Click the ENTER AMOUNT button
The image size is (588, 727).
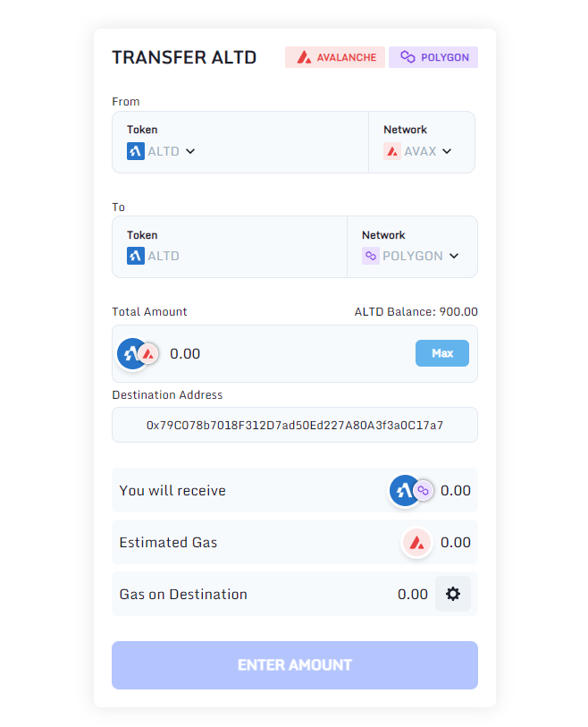[x=295, y=665]
